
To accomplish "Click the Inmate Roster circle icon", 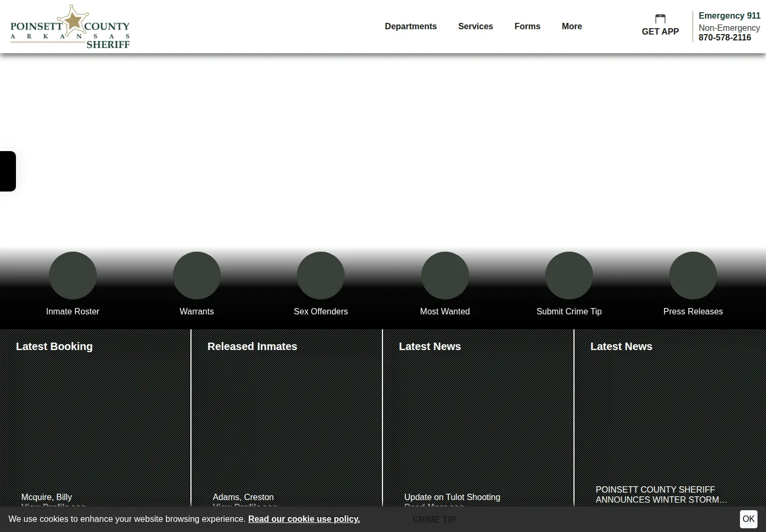I will point(73,276).
